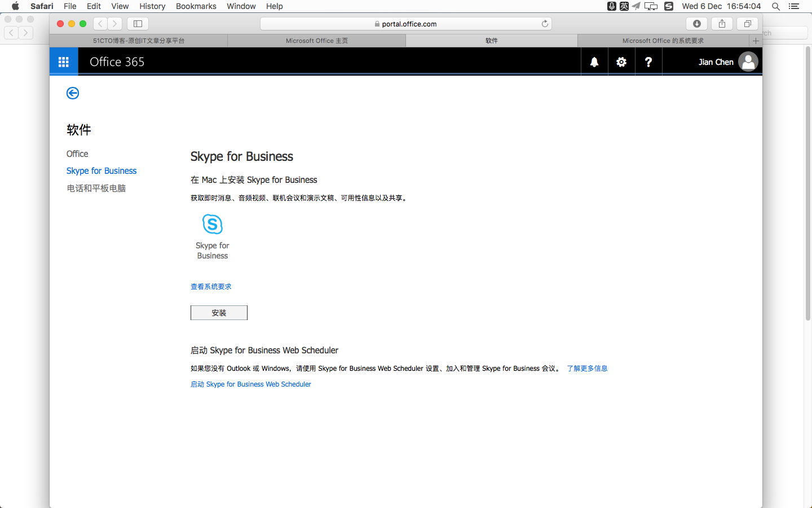Screen dimensions: 812x508
Task: Click the paper plane menu bar icon
Action: [x=636, y=6]
